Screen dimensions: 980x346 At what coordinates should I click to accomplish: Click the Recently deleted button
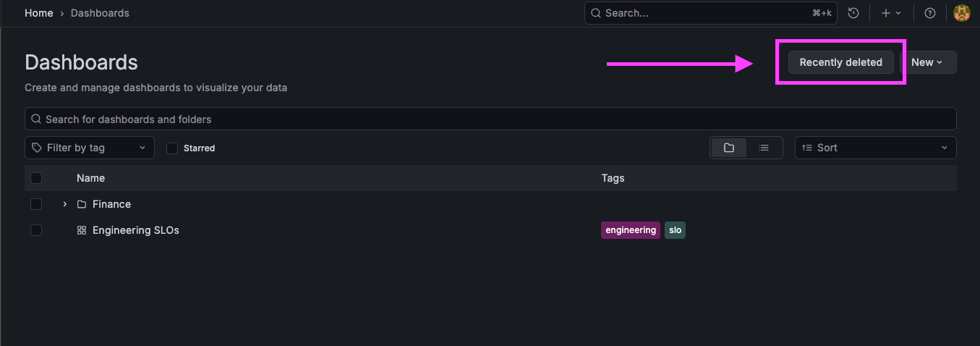coord(840,62)
